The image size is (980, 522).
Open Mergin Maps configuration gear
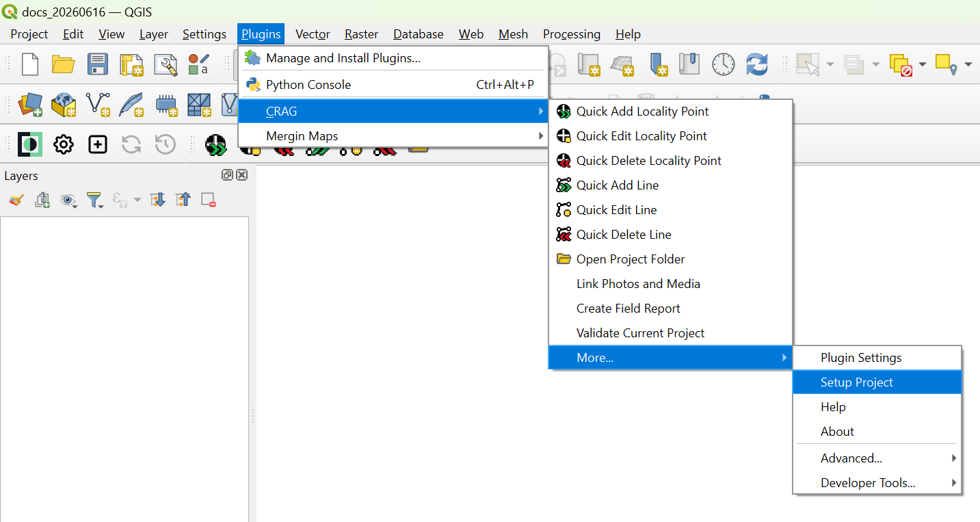64,144
